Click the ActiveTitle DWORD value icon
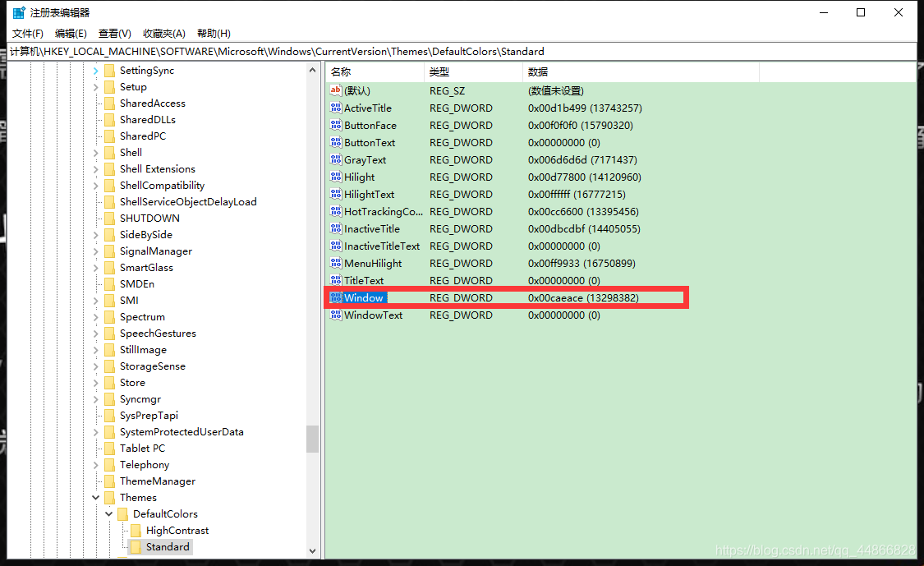The width and height of the screenshot is (924, 566). point(336,108)
